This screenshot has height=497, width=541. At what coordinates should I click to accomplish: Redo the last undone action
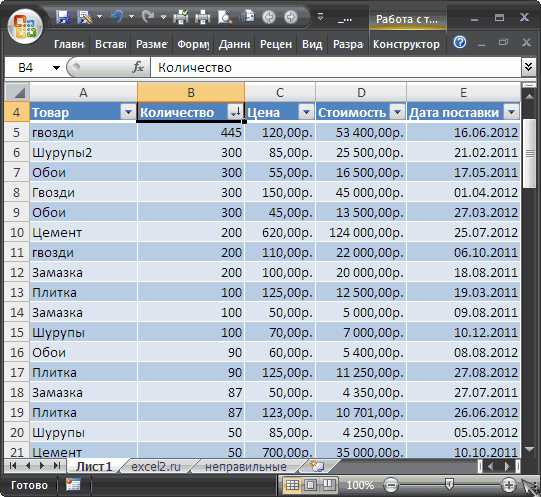point(148,16)
